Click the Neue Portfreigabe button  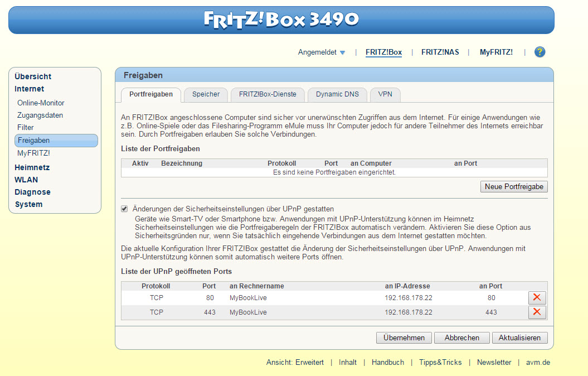coord(513,187)
